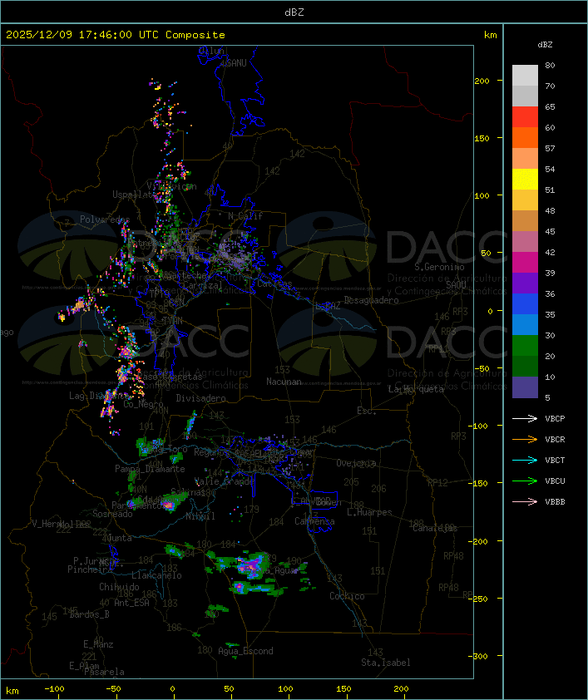Select the slate purple 5-10 dBZ swatch

[x=525, y=387]
